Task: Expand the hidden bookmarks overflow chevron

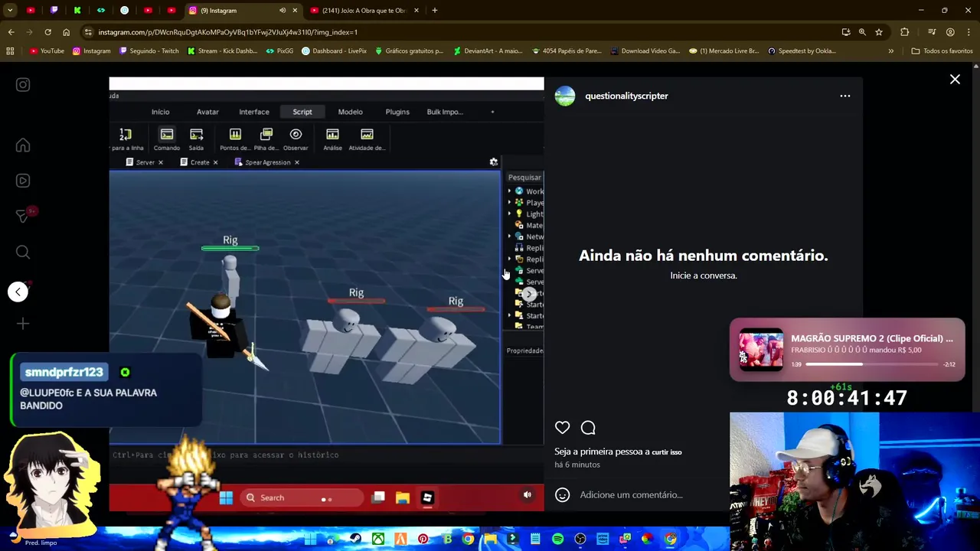Action: click(890, 51)
